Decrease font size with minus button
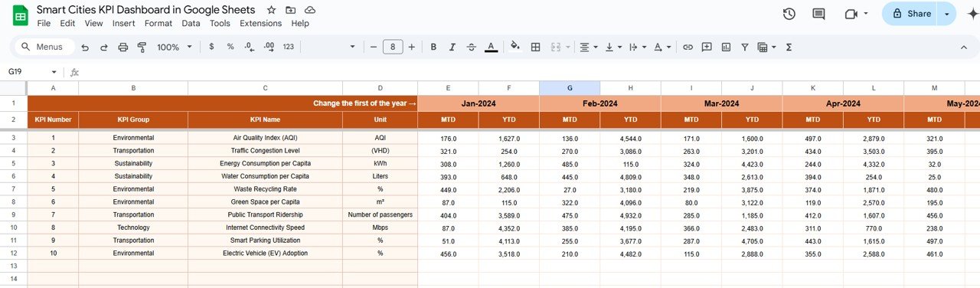The height and width of the screenshot is (288, 980). click(373, 47)
